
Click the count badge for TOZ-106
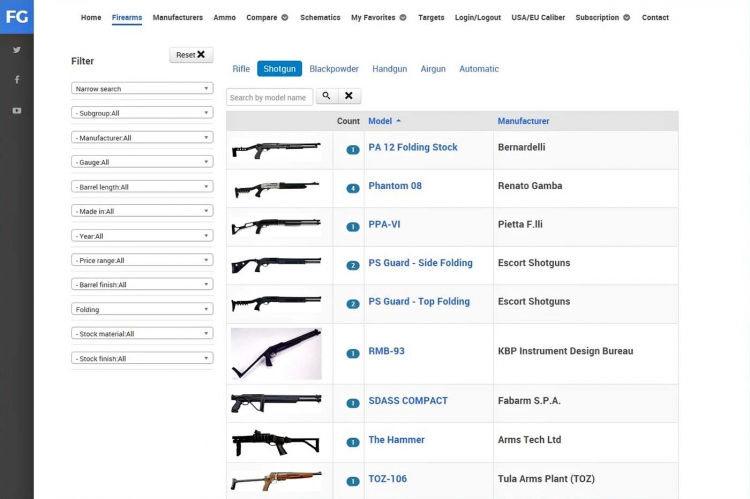(x=353, y=481)
